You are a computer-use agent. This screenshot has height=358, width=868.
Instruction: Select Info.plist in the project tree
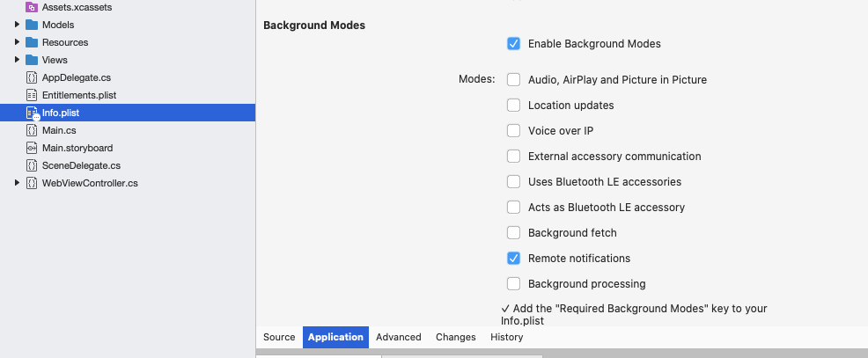click(x=61, y=113)
